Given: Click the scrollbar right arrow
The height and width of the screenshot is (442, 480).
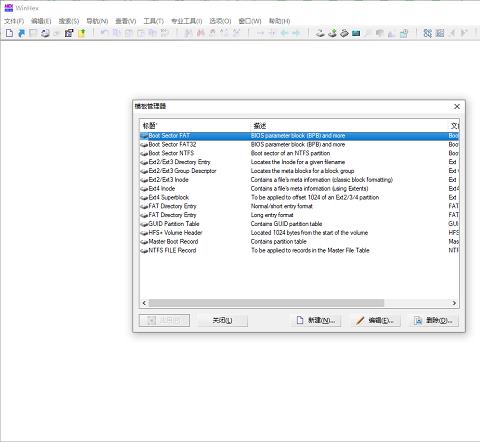Looking at the screenshot, I should pyautogui.click(x=454, y=303).
